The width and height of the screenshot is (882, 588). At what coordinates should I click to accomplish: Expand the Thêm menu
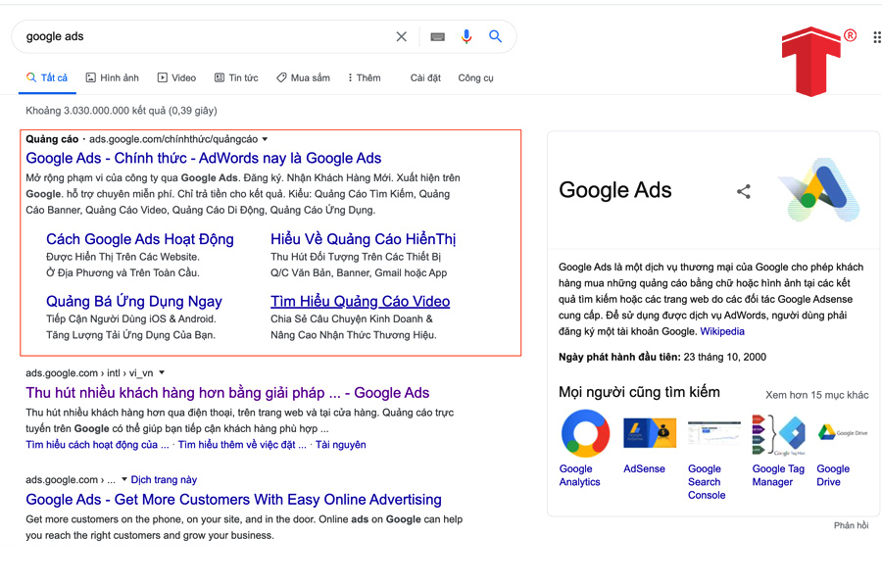click(x=364, y=77)
